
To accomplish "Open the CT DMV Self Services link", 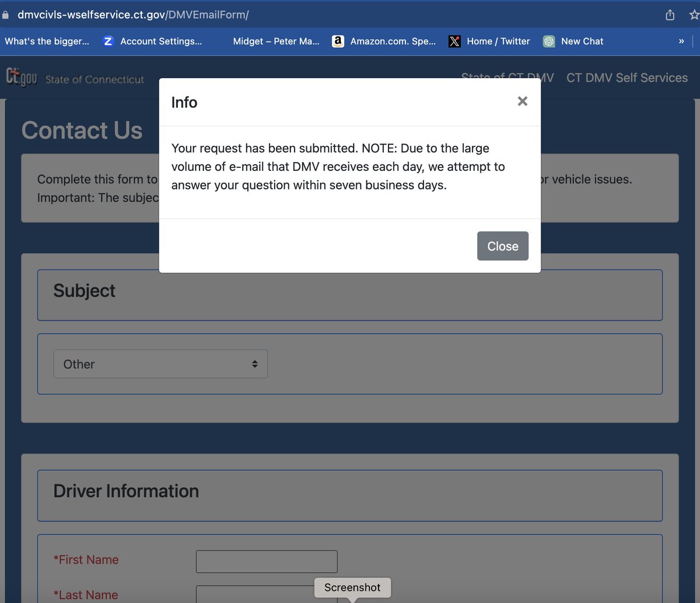I will tap(627, 78).
